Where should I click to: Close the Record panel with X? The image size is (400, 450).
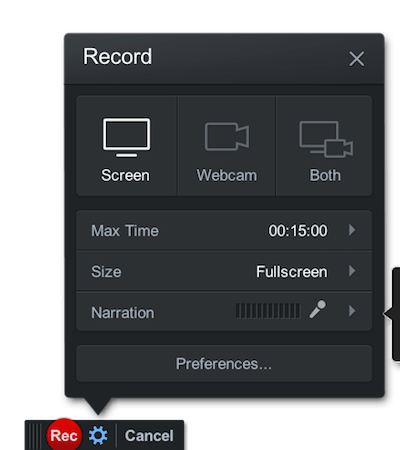coord(356,59)
